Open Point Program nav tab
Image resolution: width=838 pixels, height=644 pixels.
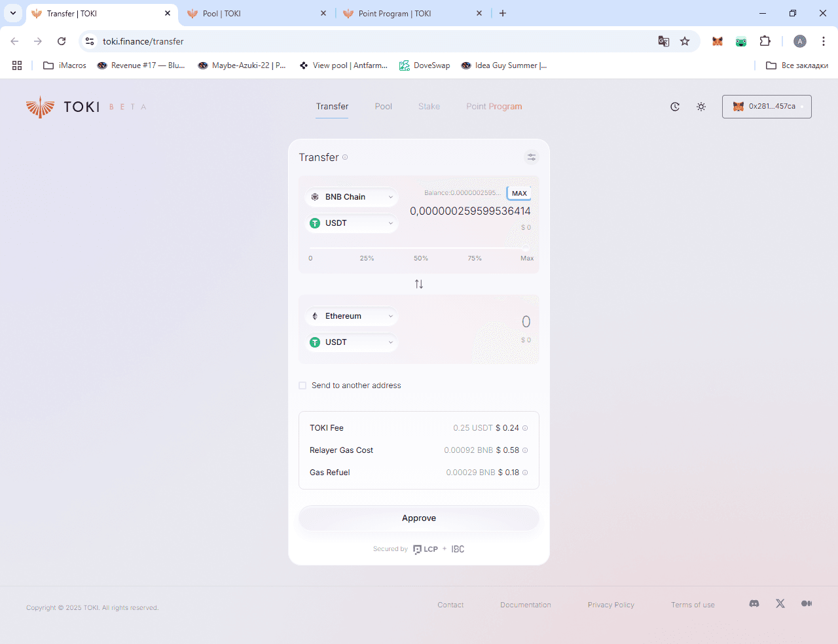coord(494,107)
